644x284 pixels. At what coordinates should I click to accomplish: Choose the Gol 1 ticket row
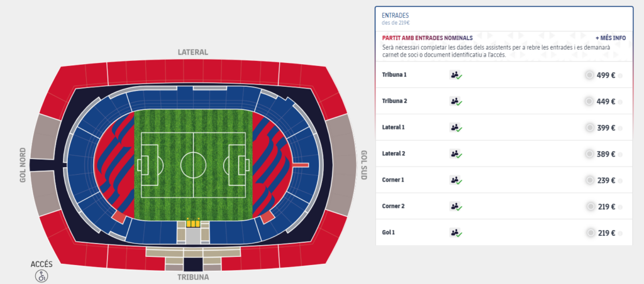pos(504,232)
